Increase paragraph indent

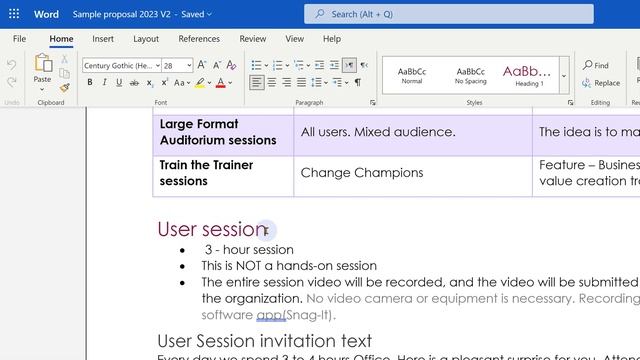coord(334,65)
